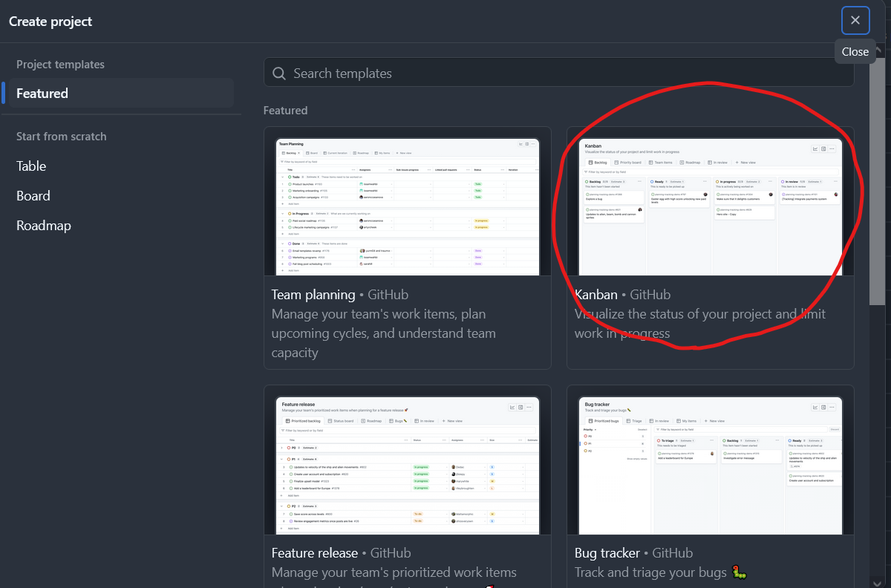This screenshot has height=588, width=891.
Task: Open the Kanban template preview image
Action: [710, 206]
